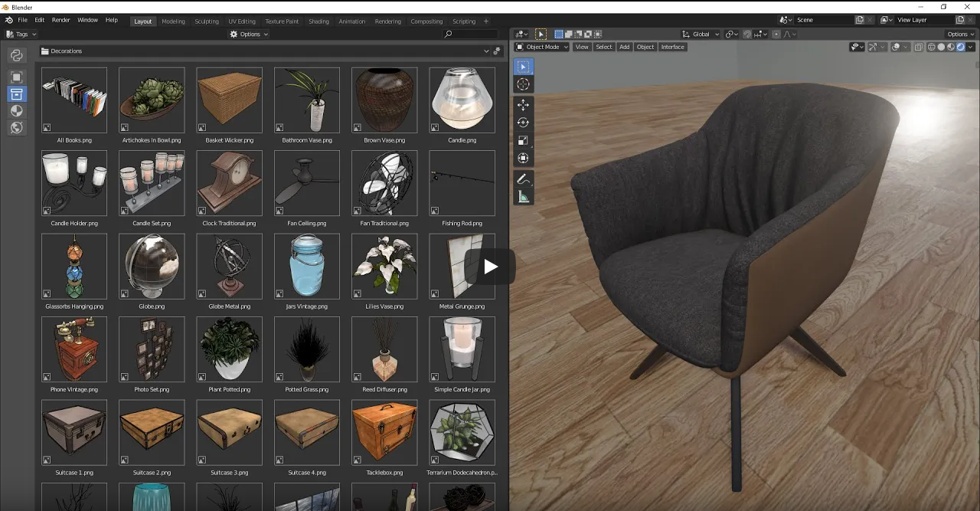Open the Object Mode dropdown
Screen dimensions: 980x511
pyautogui.click(x=542, y=47)
